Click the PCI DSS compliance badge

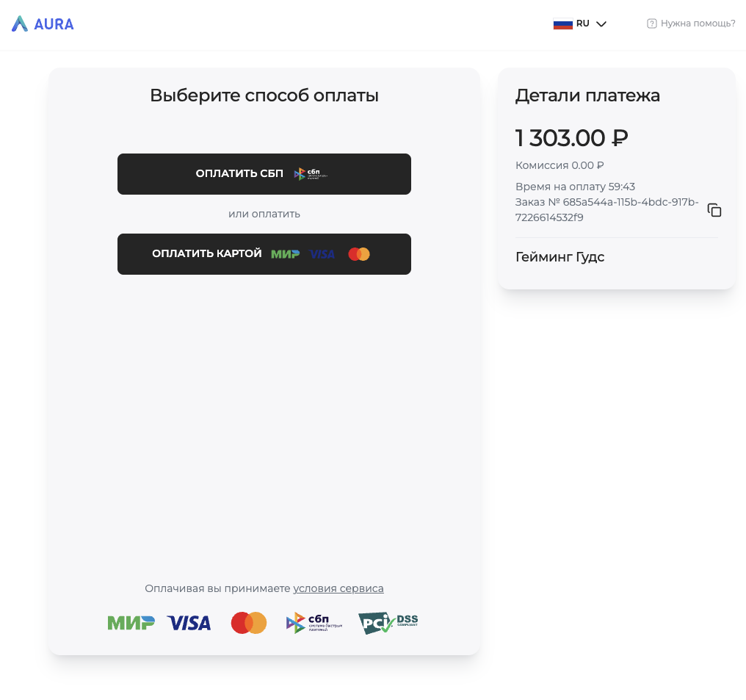(x=388, y=623)
